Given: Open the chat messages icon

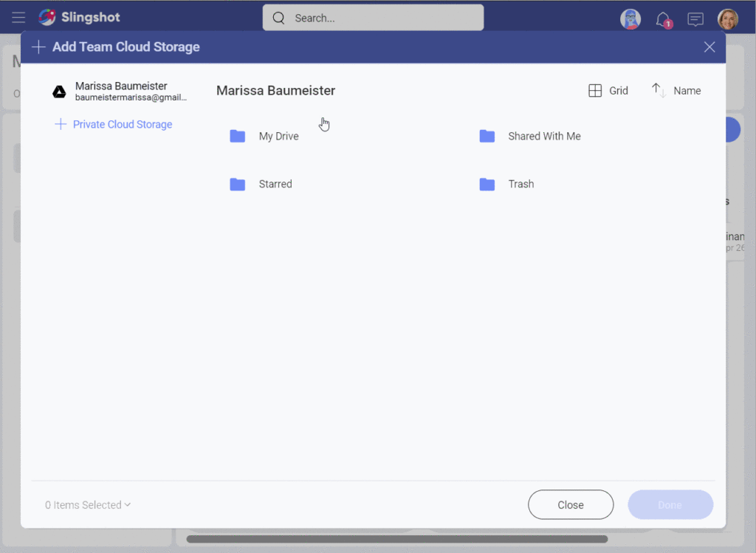Looking at the screenshot, I should coord(695,19).
